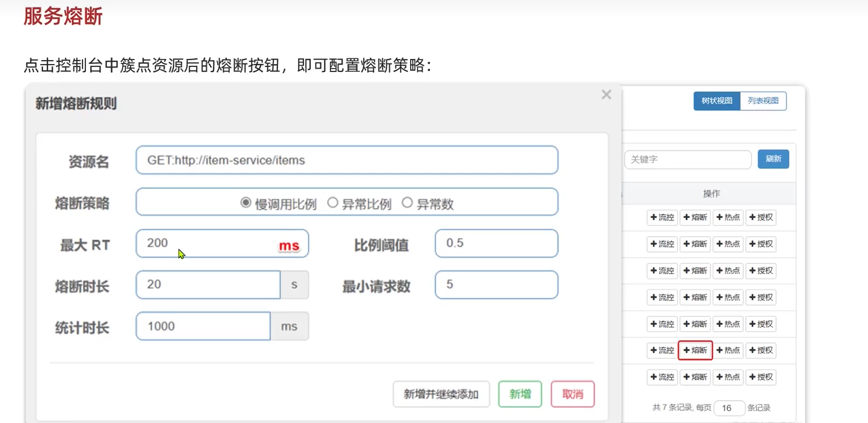Click the 资源名 input field
This screenshot has height=423, width=868.
coord(347,160)
